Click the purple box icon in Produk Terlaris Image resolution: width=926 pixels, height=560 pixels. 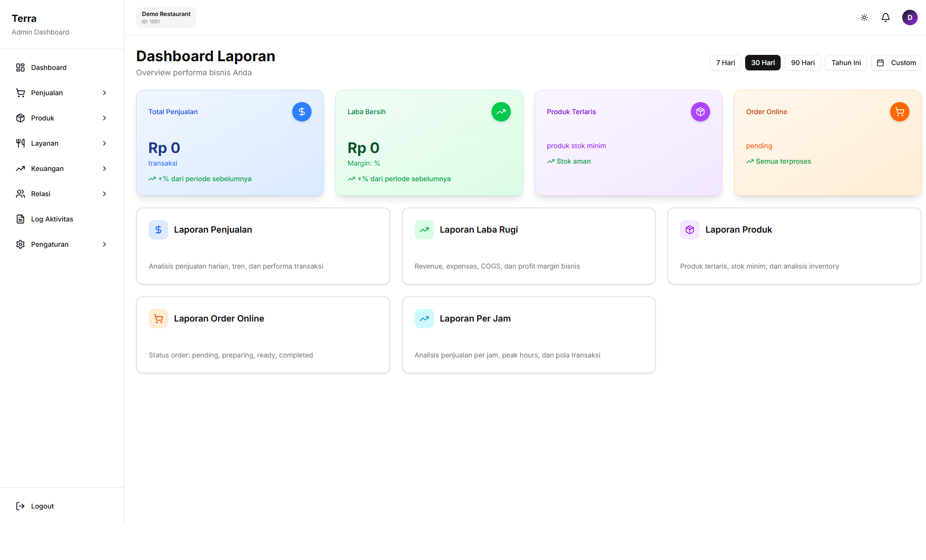pyautogui.click(x=700, y=112)
